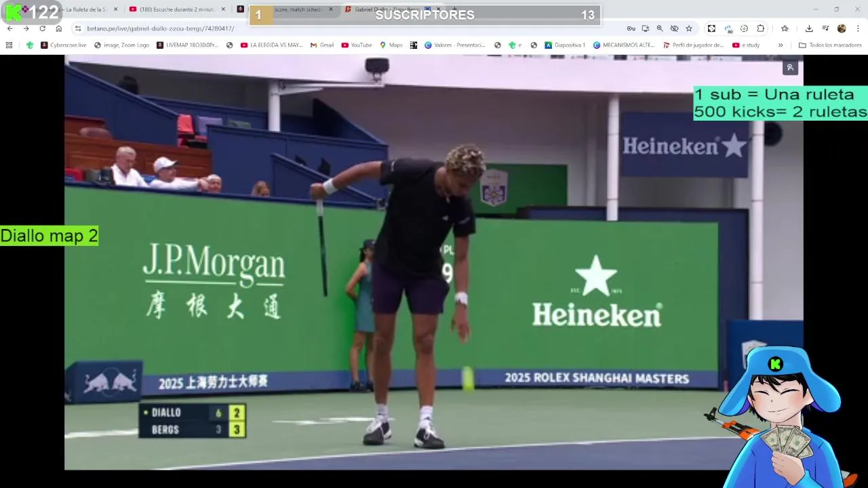Open the Chrome profile avatar
Viewport: 868px width, 488px height.
pos(842,28)
